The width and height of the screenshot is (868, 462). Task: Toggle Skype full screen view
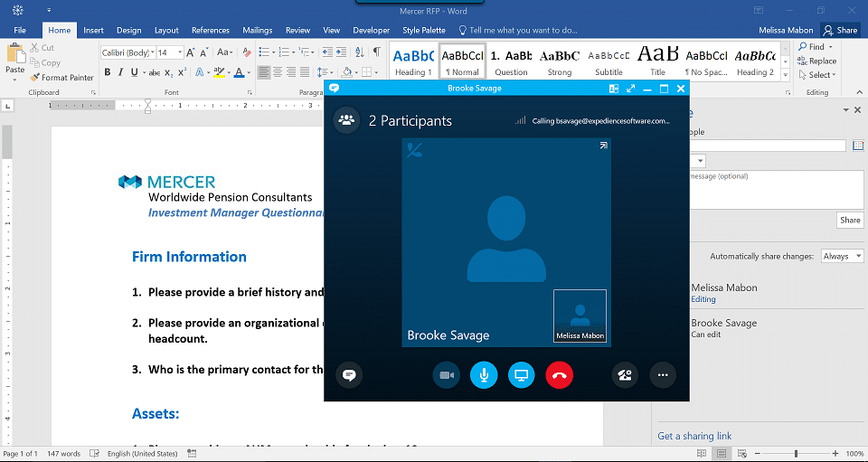pos(630,89)
